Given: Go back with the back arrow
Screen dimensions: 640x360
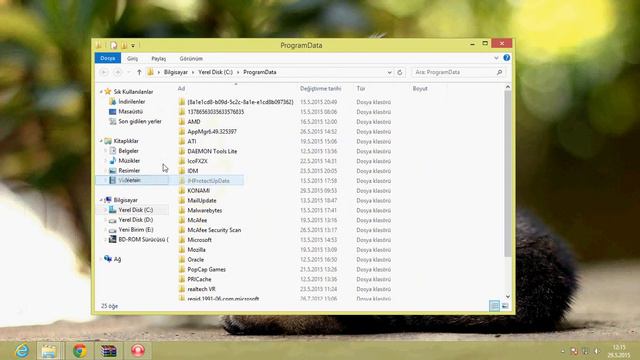Looking at the screenshot, I should [104, 72].
